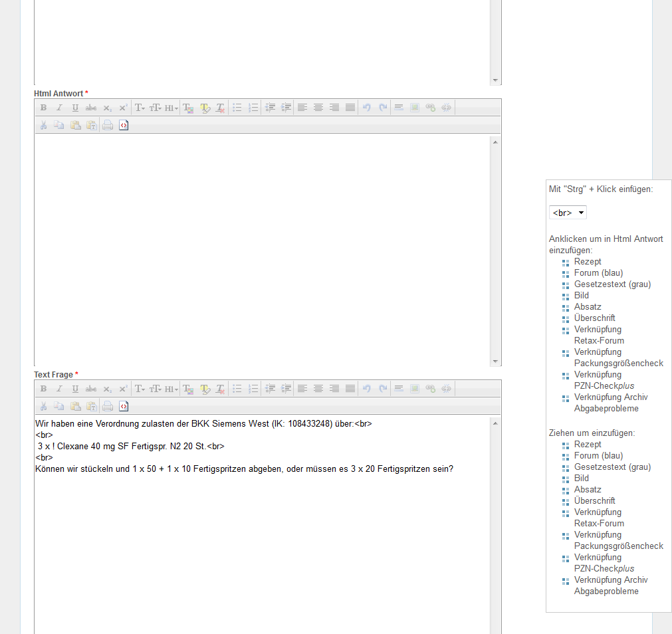The image size is (672, 634).
Task: Insert bulleted list in Html Antwort editor
Action: point(237,108)
